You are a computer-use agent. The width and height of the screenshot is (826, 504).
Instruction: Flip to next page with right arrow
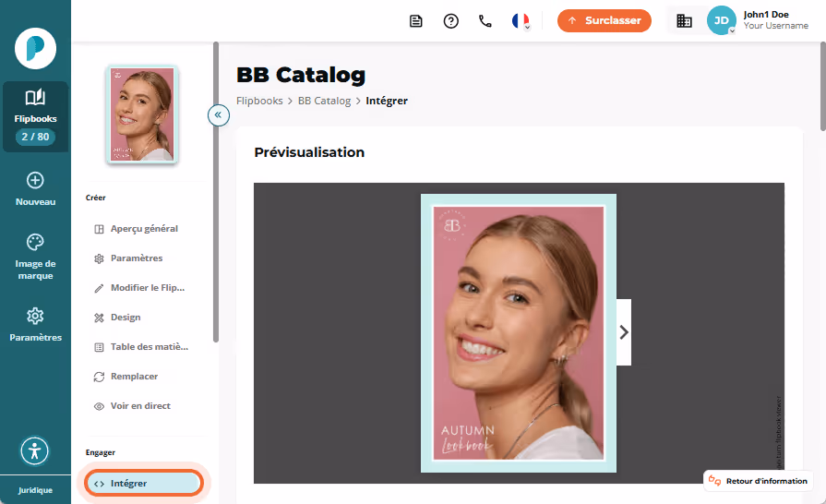coord(624,332)
